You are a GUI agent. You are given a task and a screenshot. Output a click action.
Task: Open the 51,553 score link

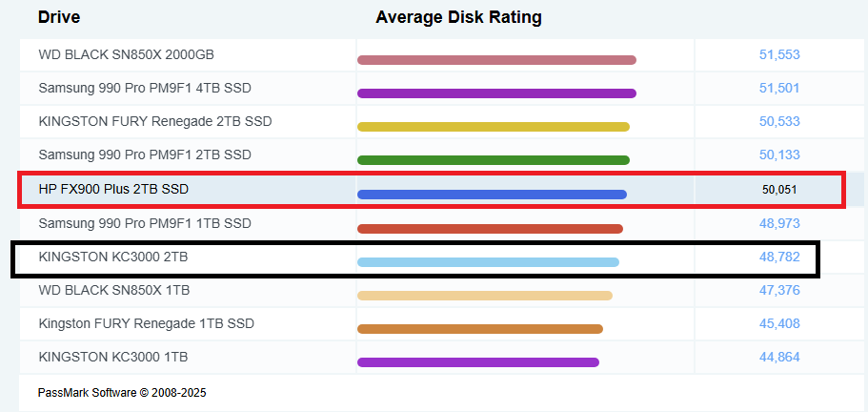tap(779, 54)
